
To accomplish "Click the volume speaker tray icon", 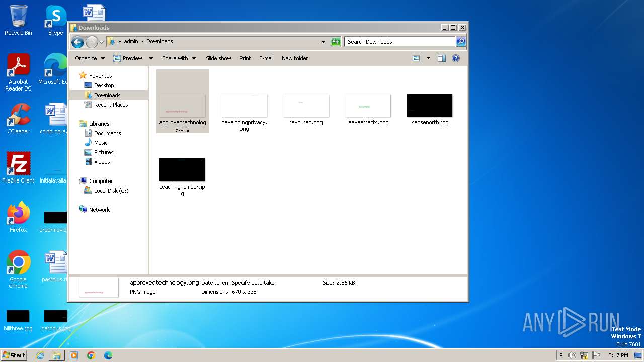I will pyautogui.click(x=572, y=355).
